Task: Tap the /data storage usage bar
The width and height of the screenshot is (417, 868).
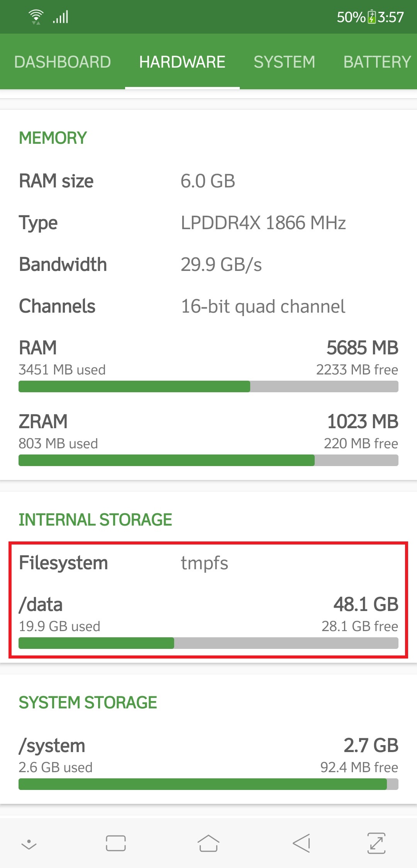Action: click(208, 643)
